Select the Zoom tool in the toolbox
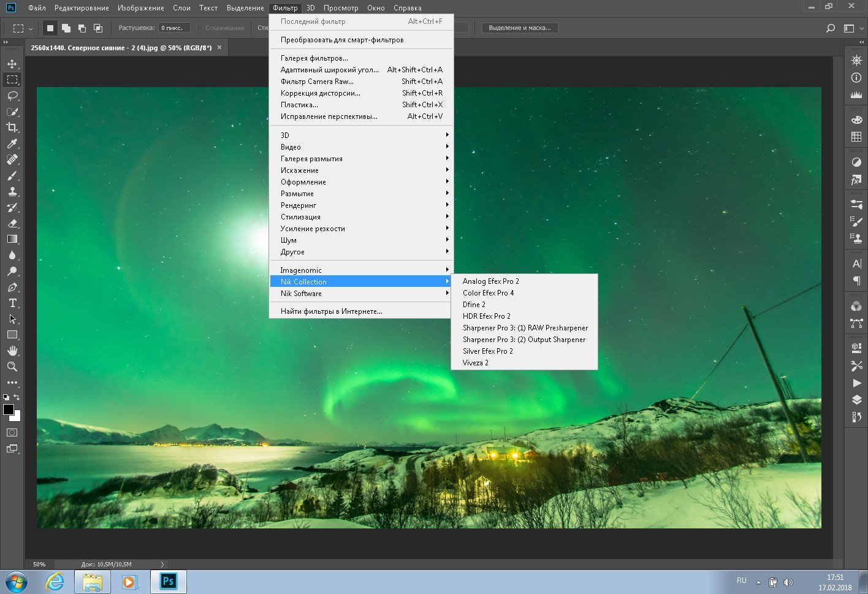Image resolution: width=868 pixels, height=594 pixels. [12, 367]
